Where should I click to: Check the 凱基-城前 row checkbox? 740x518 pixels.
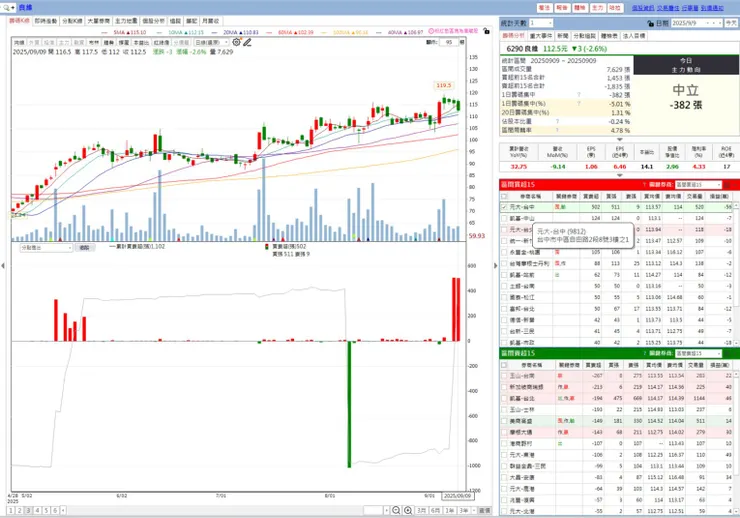pos(504,275)
